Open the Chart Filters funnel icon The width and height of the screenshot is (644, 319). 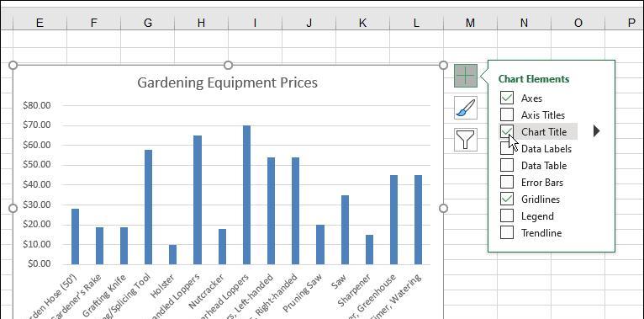466,140
